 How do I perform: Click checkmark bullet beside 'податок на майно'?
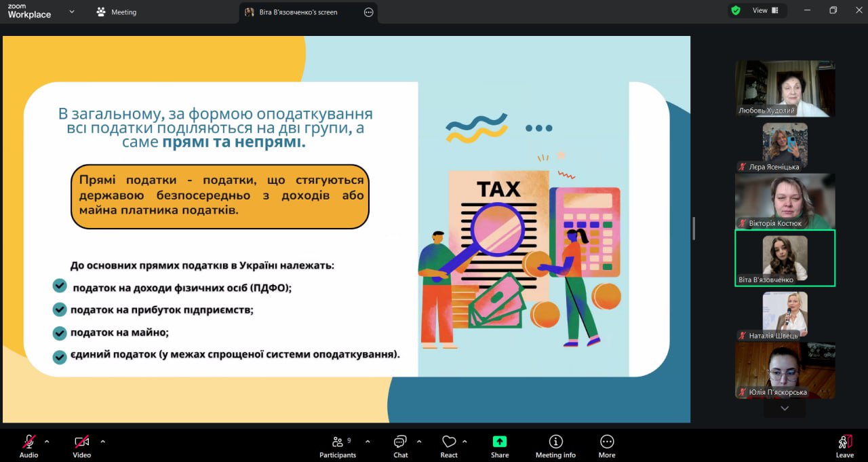click(x=60, y=333)
